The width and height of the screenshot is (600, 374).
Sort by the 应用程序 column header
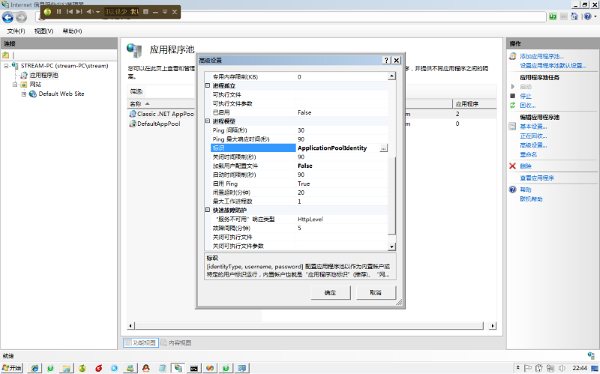point(467,104)
